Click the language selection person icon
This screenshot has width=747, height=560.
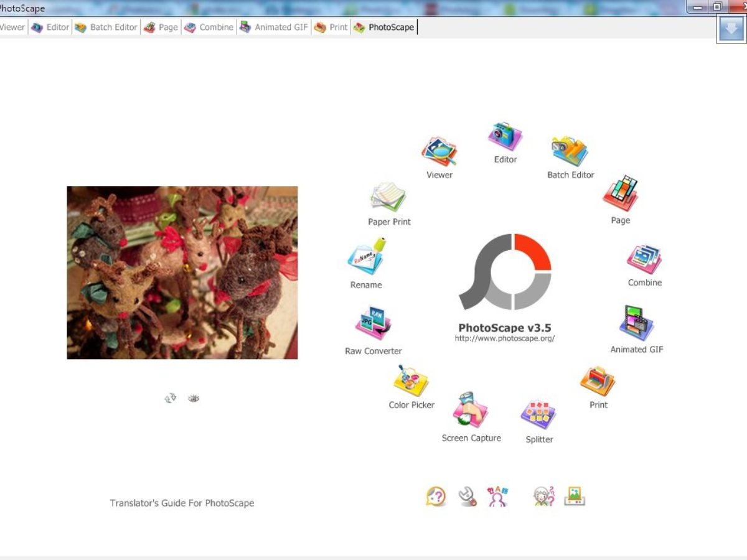tap(497, 497)
